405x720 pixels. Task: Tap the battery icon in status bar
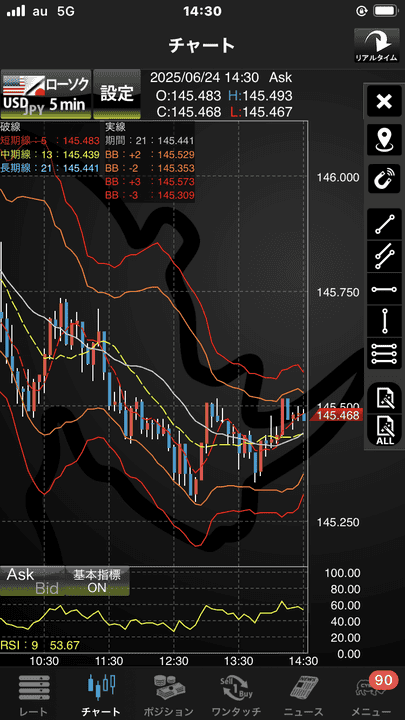[x=385, y=11]
